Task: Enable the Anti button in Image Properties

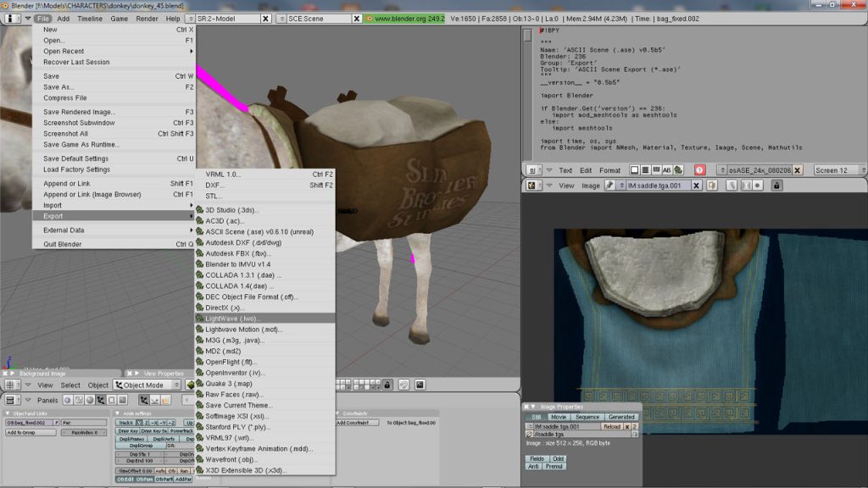Action: [x=532, y=466]
